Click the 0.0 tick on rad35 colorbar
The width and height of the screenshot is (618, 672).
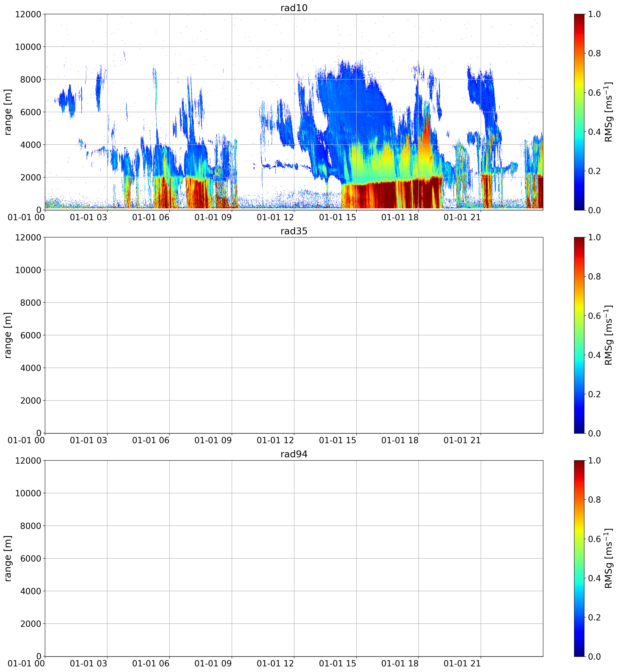click(594, 433)
